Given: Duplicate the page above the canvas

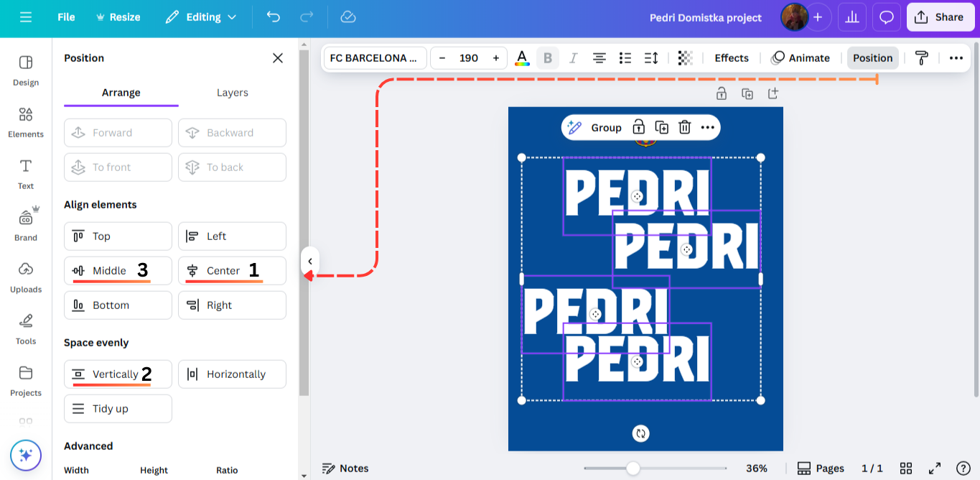Looking at the screenshot, I should [747, 93].
